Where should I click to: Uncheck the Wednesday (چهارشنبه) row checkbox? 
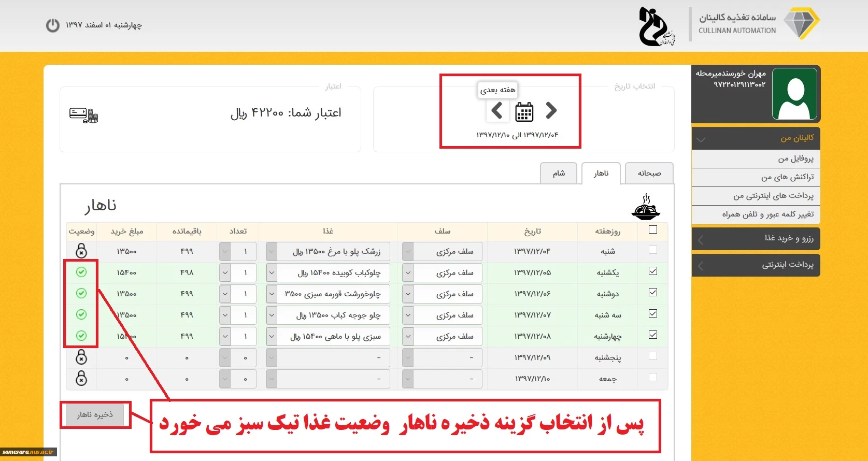click(653, 335)
